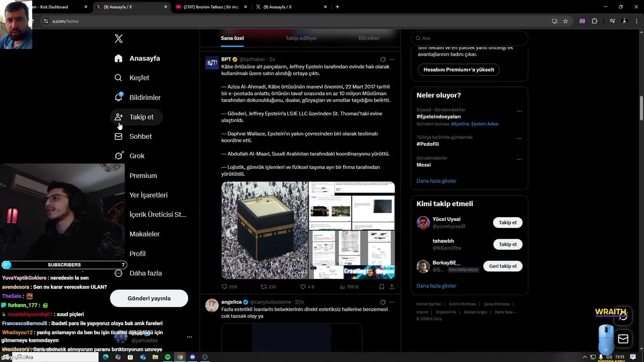644x362 pixels.
Task: Open more options on angelica post
Action: click(392, 302)
